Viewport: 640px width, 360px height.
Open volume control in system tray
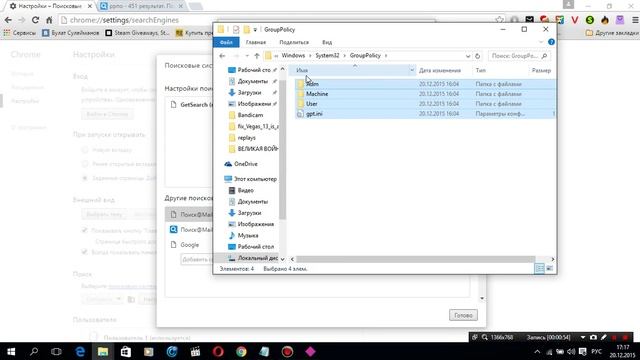[x=571, y=351]
